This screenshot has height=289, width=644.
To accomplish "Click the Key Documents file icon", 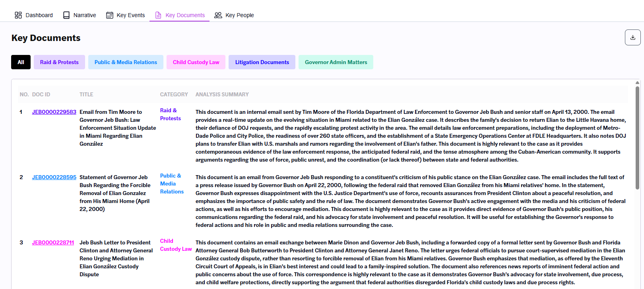I will pyautogui.click(x=158, y=15).
